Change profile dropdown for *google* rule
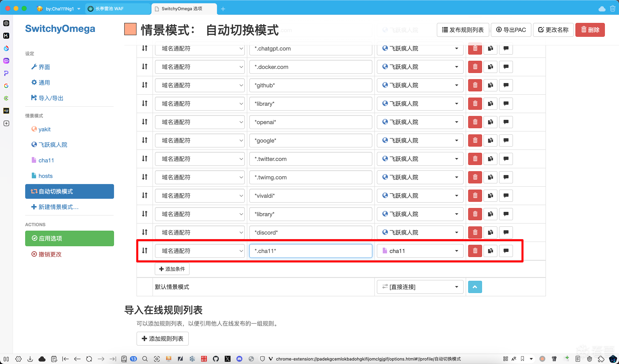The height and width of the screenshot is (364, 619). point(420,140)
